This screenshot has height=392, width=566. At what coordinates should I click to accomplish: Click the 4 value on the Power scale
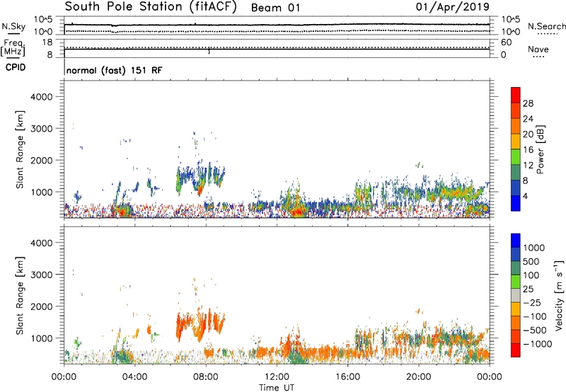click(x=525, y=196)
